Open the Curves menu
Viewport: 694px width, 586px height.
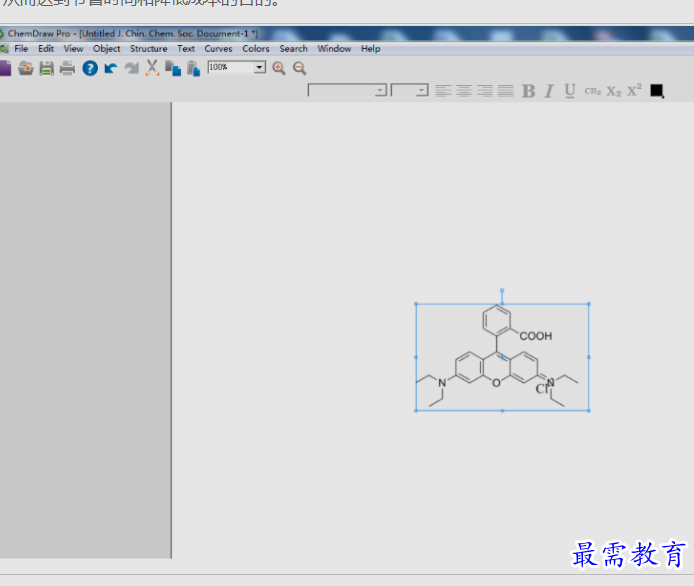point(218,49)
